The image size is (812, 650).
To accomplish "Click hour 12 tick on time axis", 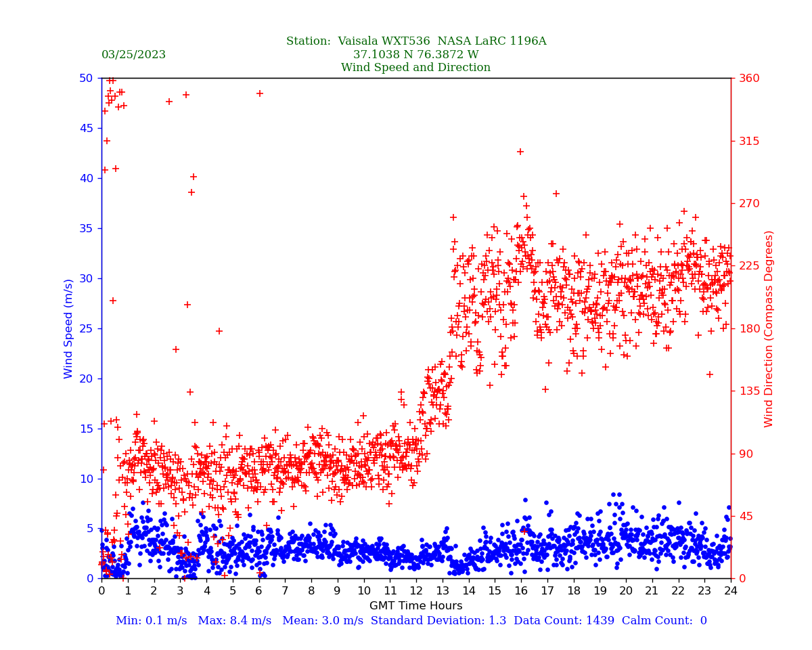I will (416, 590).
